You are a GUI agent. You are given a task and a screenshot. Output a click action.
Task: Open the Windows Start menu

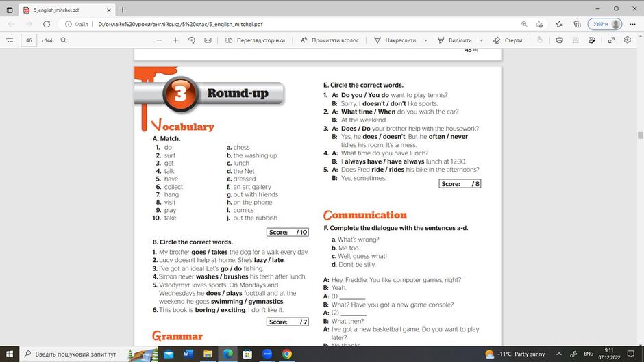click(10, 354)
